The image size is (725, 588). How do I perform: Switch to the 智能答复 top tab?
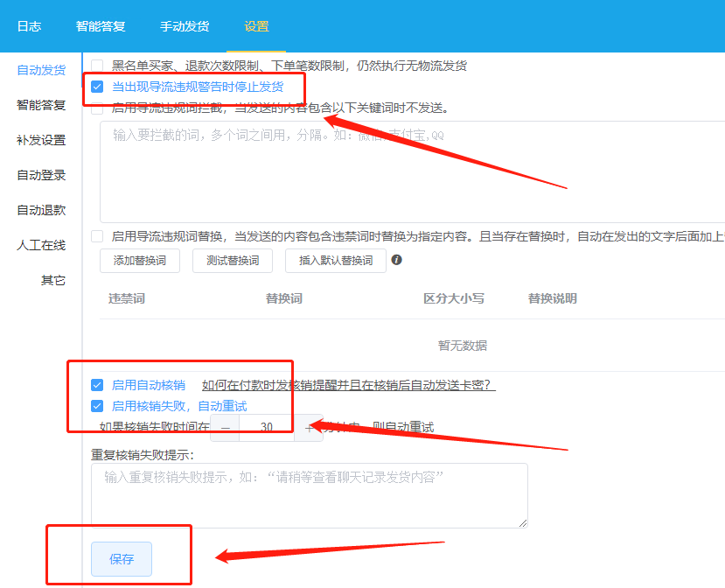pos(101,26)
